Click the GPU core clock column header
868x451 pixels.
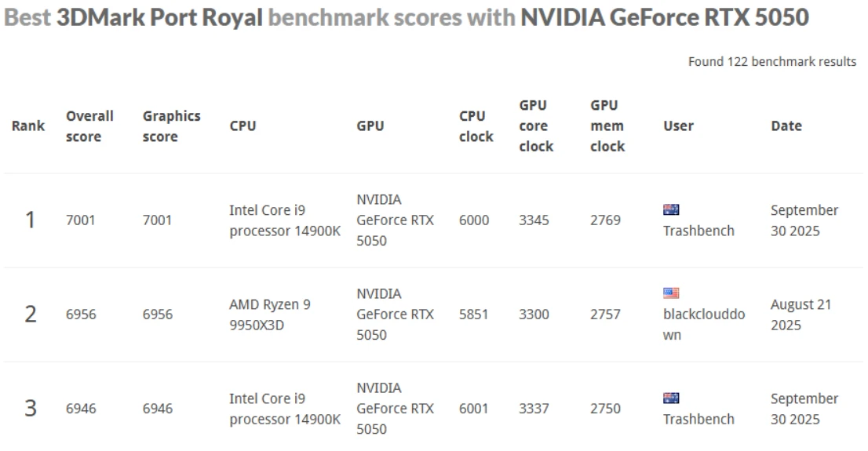[536, 125]
